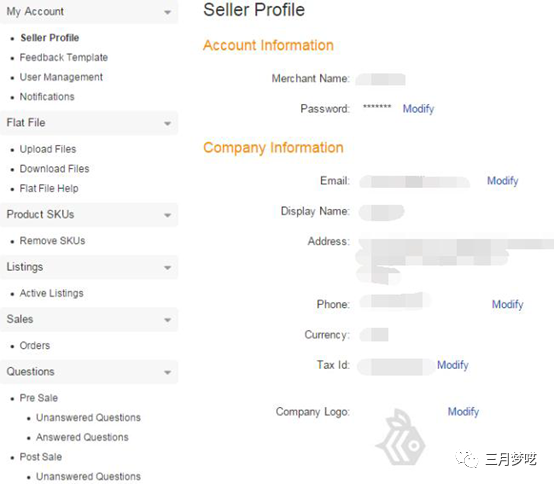
Task: Open Notifications settings
Action: (x=47, y=96)
